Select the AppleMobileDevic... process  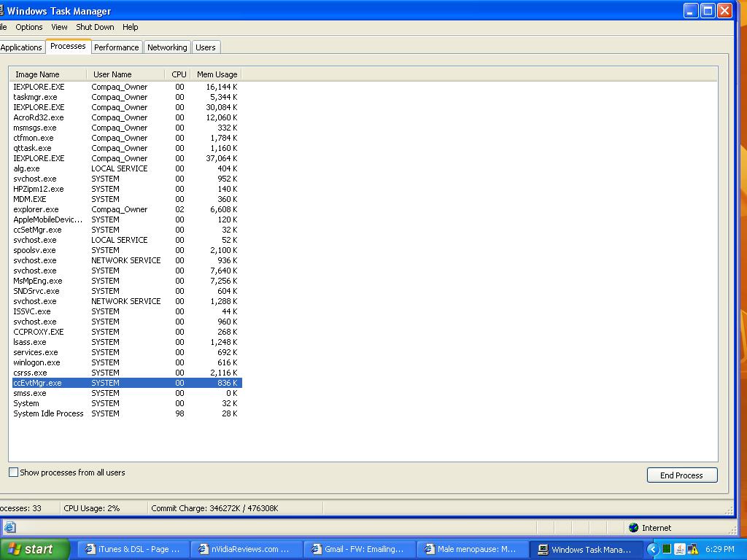pos(127,219)
